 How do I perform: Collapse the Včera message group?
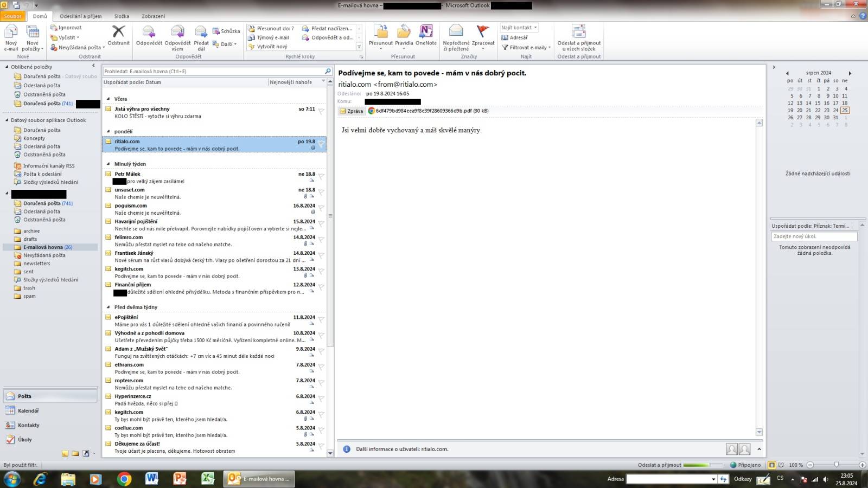click(x=108, y=99)
